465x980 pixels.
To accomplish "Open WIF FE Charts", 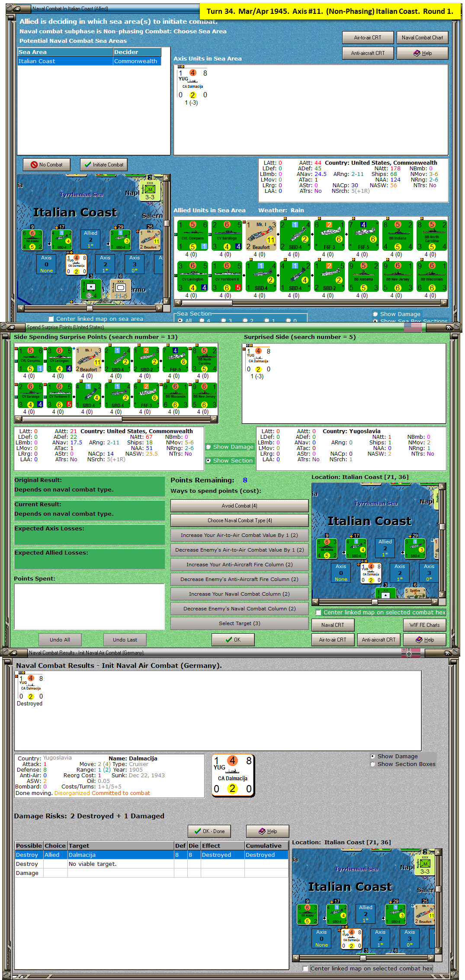I will click(x=424, y=625).
